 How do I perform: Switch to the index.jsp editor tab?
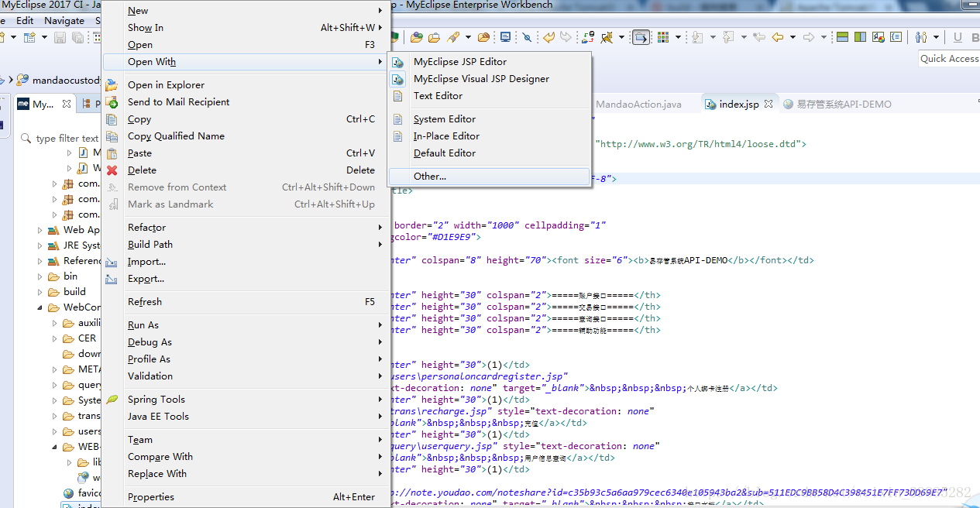point(739,105)
